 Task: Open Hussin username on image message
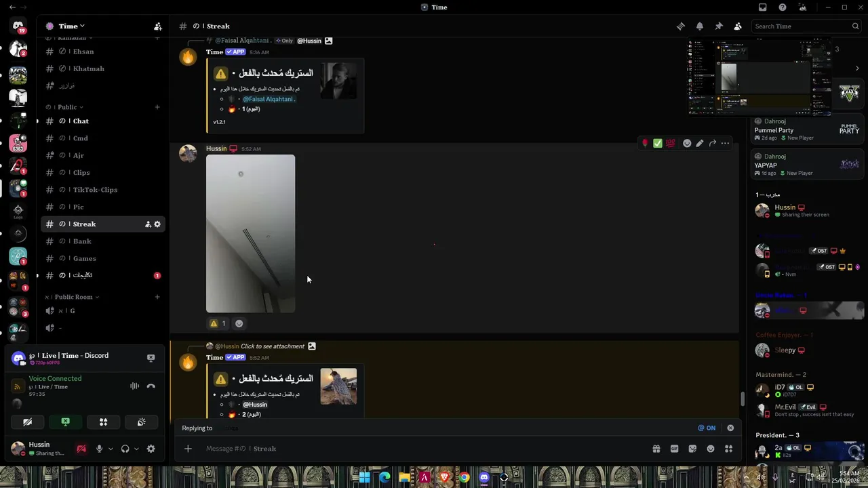pos(216,148)
